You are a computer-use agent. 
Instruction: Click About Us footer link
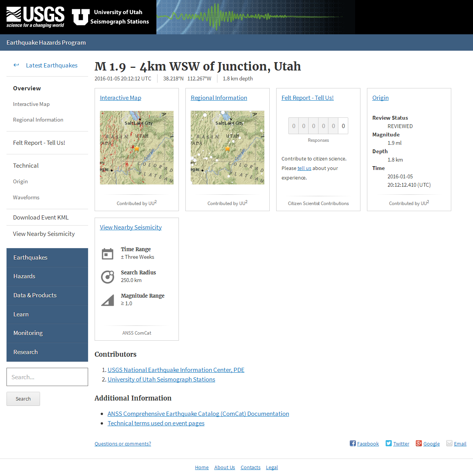225,467
